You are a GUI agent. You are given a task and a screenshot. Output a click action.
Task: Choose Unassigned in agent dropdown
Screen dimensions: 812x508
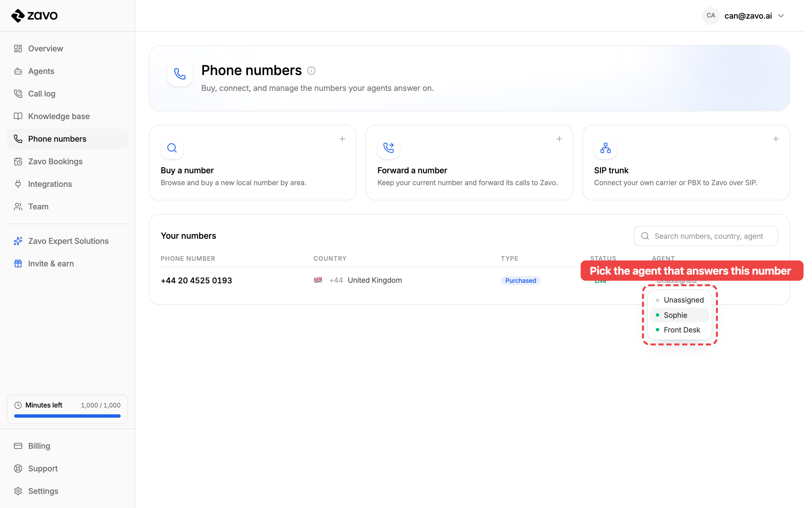click(x=679, y=300)
